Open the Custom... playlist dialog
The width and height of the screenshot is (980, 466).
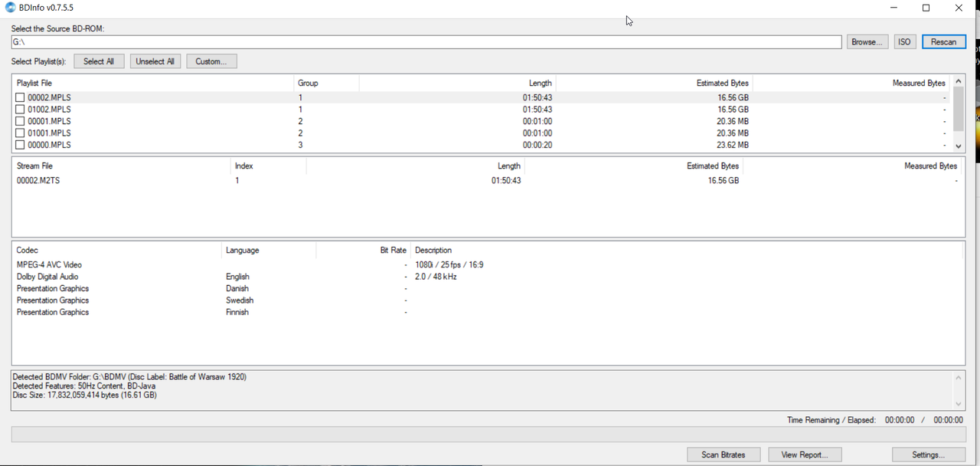pos(211,61)
